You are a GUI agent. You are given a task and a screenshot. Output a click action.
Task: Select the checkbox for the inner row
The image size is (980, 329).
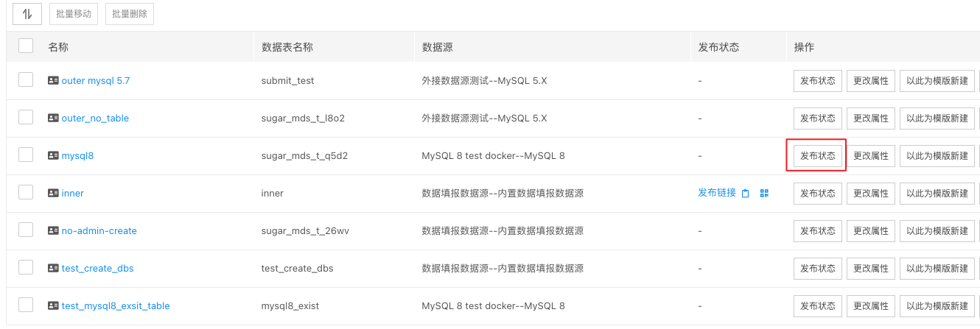(26, 192)
